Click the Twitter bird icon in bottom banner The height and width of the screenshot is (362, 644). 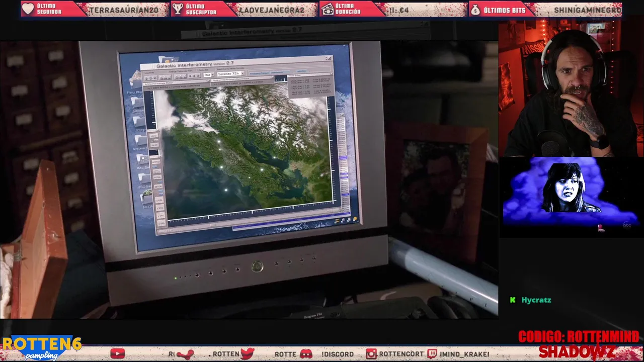(248, 353)
